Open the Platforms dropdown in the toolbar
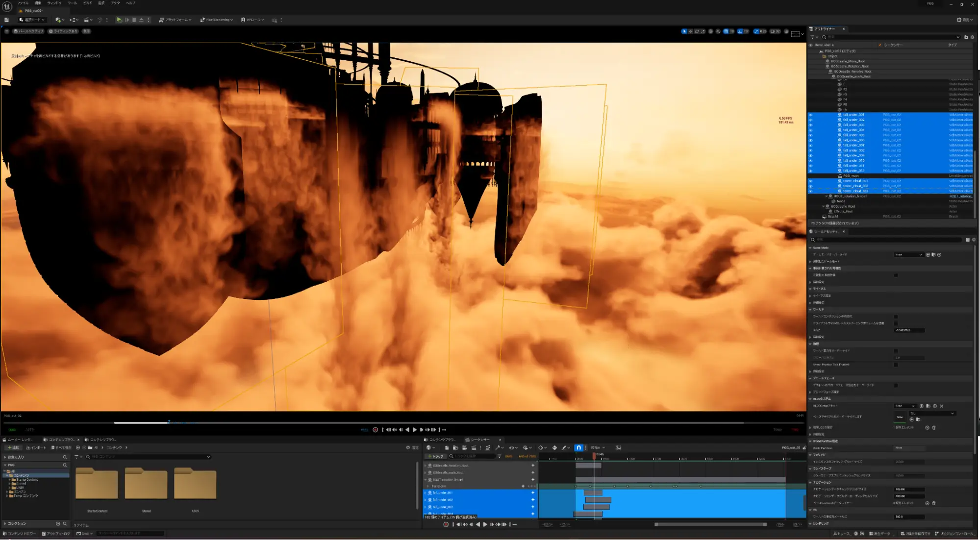This screenshot has height=540, width=980. [x=175, y=20]
